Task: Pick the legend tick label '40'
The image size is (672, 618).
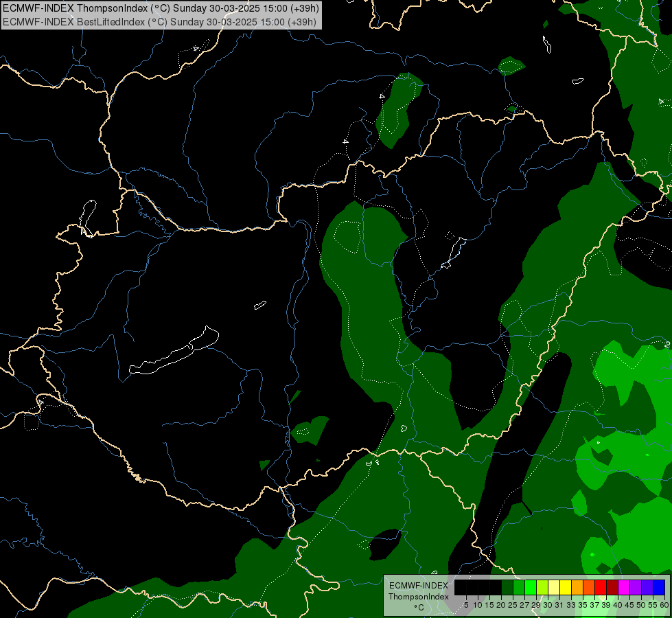Action: coord(618,605)
